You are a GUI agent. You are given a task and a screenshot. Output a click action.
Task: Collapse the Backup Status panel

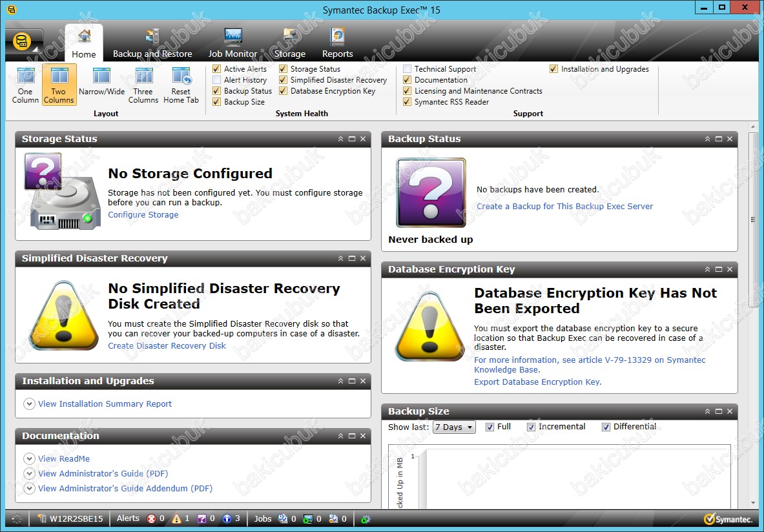pyautogui.click(x=707, y=139)
